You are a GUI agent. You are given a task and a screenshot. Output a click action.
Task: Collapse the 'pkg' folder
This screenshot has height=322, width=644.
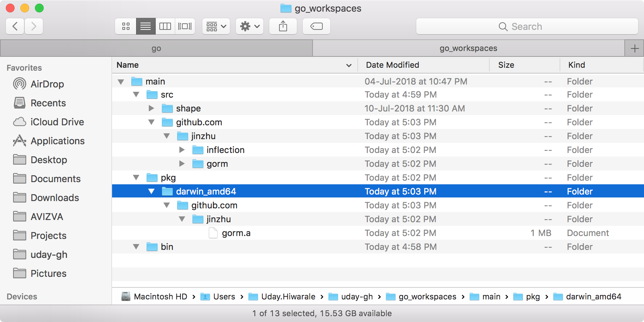pyautogui.click(x=136, y=178)
